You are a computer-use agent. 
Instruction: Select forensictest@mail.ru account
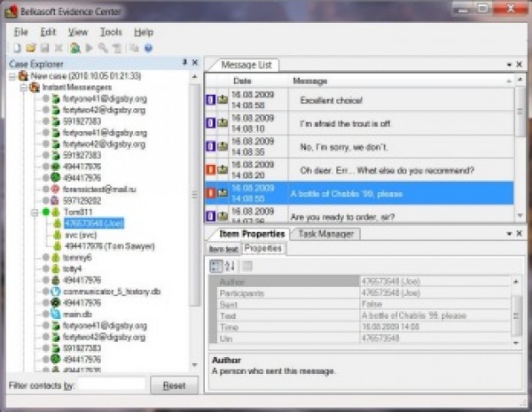pyautogui.click(x=99, y=190)
